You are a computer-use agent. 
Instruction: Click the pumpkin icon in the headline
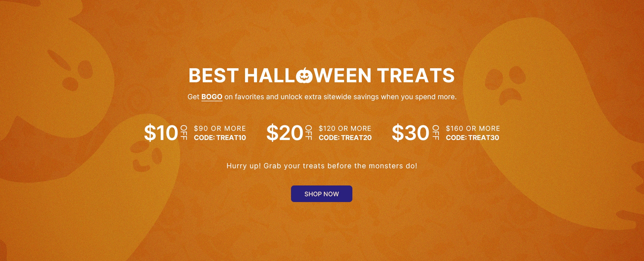click(304, 76)
